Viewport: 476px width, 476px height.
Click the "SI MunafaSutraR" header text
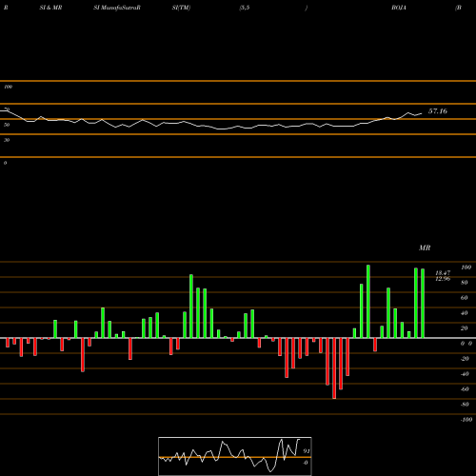point(117,8)
